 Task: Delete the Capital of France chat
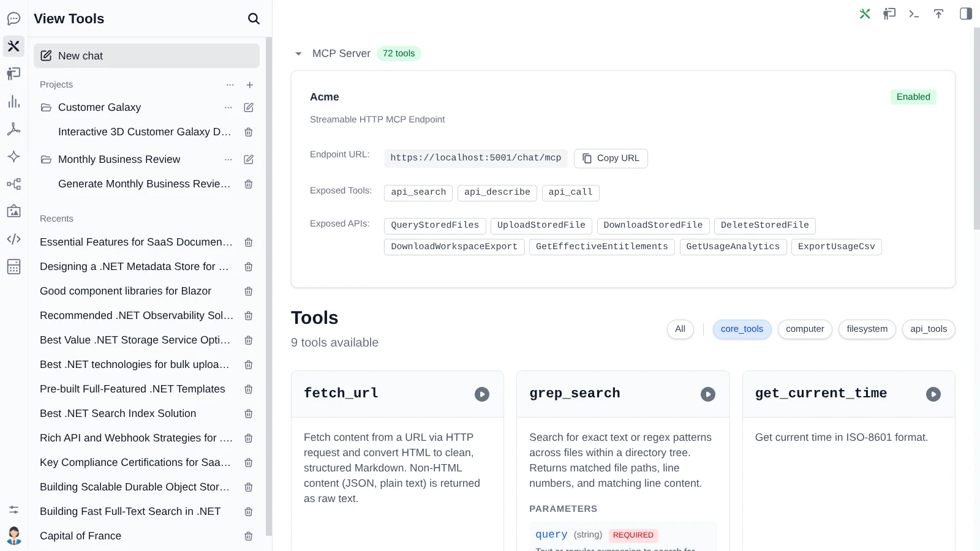pyautogui.click(x=249, y=536)
